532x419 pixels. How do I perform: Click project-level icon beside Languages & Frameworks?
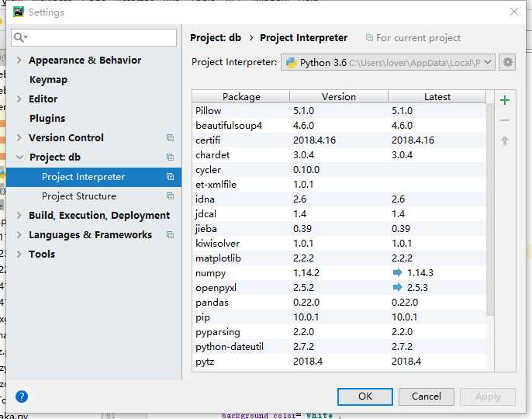(170, 234)
